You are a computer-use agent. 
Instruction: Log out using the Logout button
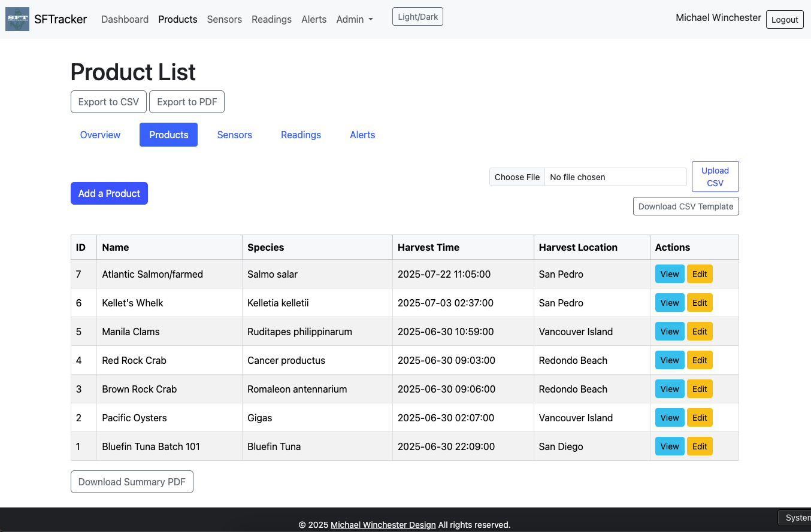[x=785, y=19]
